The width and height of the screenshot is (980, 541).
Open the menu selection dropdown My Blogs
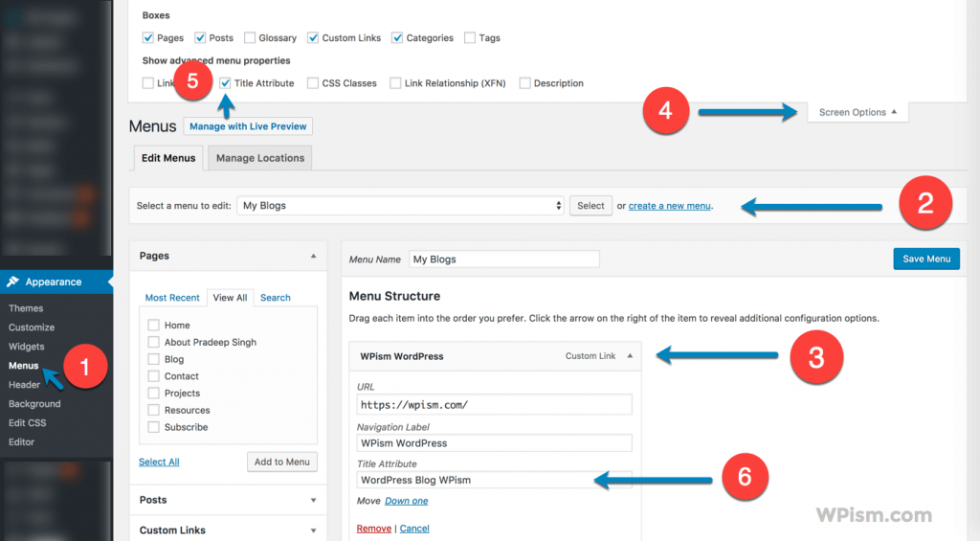pos(401,205)
